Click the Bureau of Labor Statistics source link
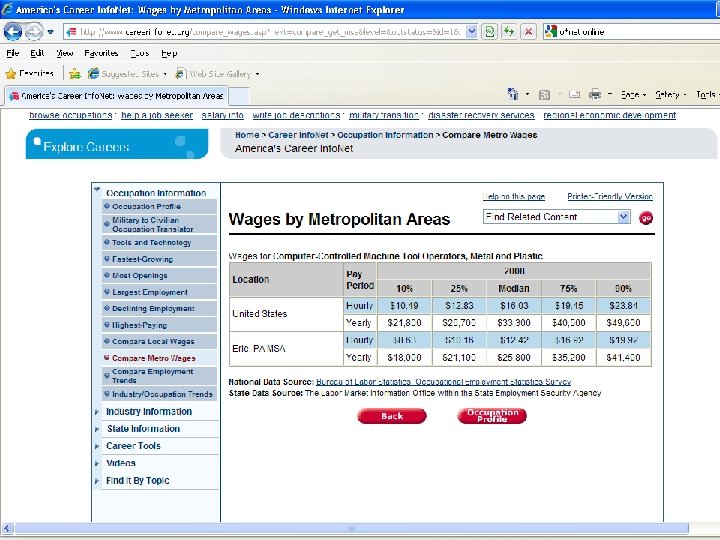Image resolution: width=720 pixels, height=540 pixels. pos(444,382)
